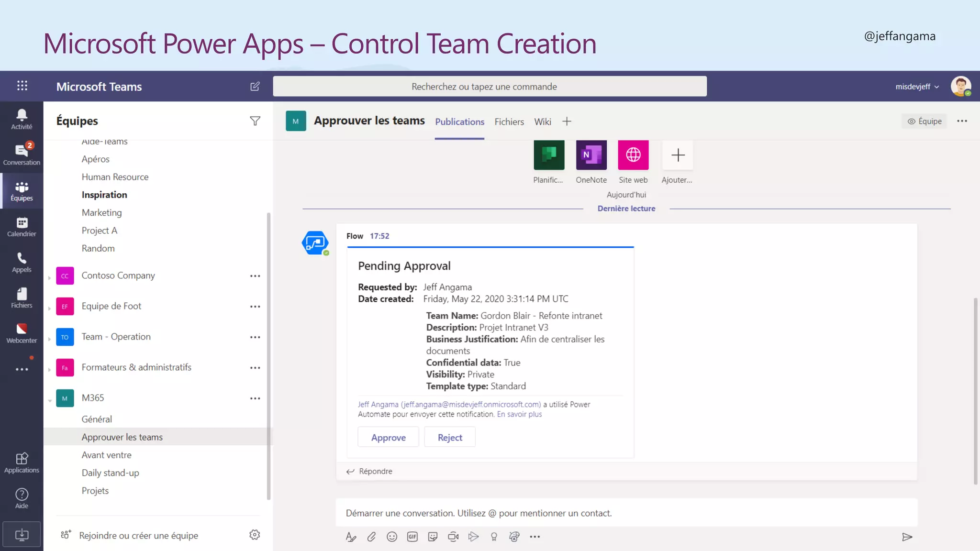Click the Reject button
This screenshot has height=551, width=980.
point(450,437)
